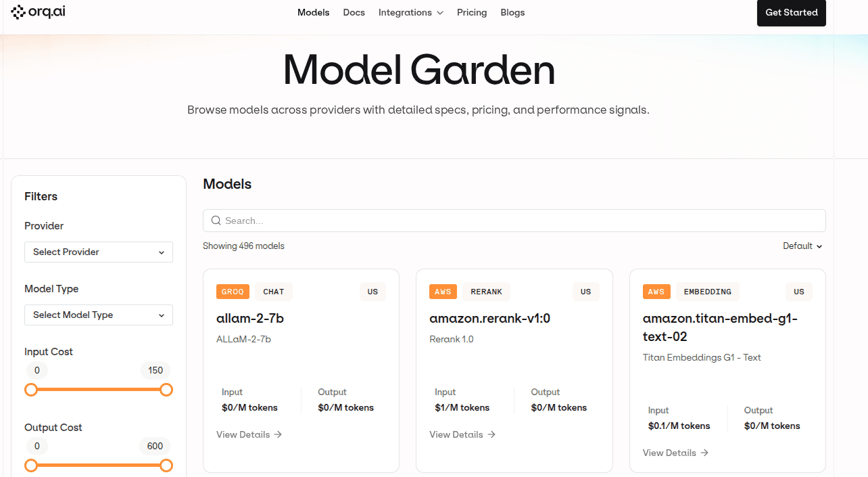Image resolution: width=868 pixels, height=477 pixels.
Task: Open the Default sort dropdown
Action: click(x=803, y=246)
